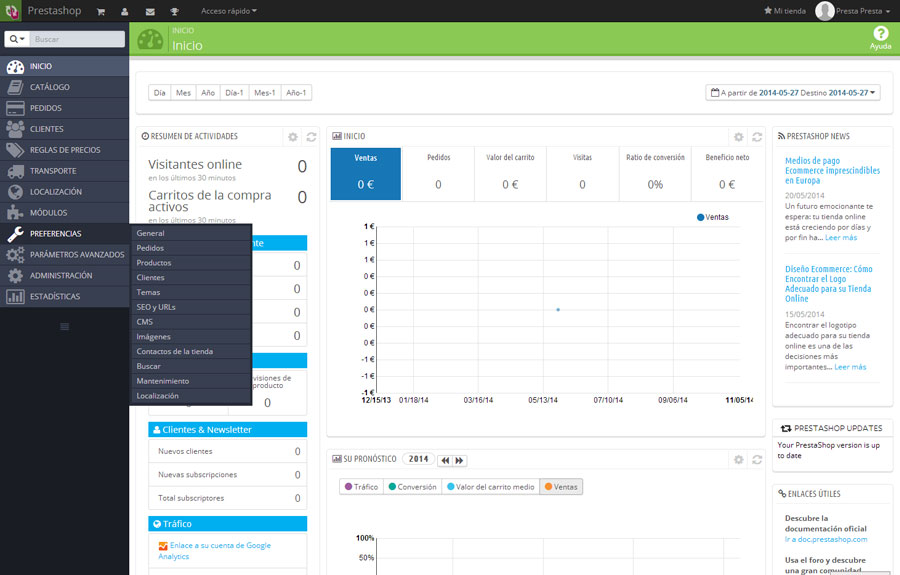This screenshot has width=900, height=575.
Task: Click the Año-1 period button
Action: [296, 92]
